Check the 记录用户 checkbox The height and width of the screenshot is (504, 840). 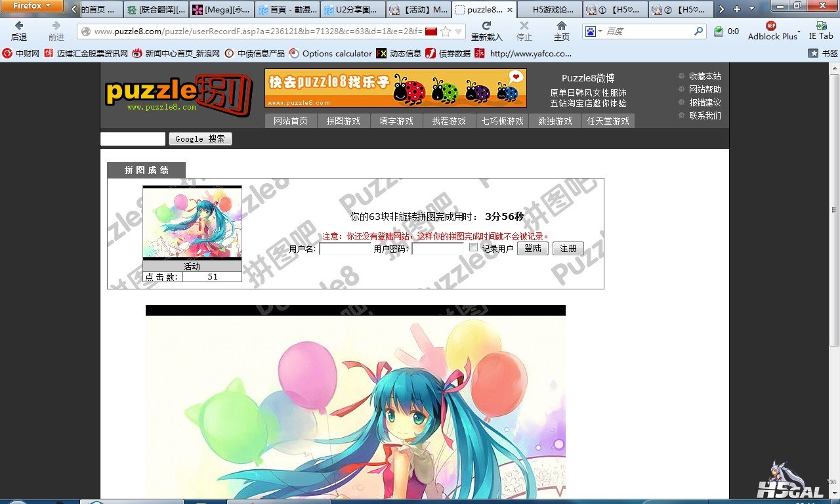pyautogui.click(x=473, y=247)
